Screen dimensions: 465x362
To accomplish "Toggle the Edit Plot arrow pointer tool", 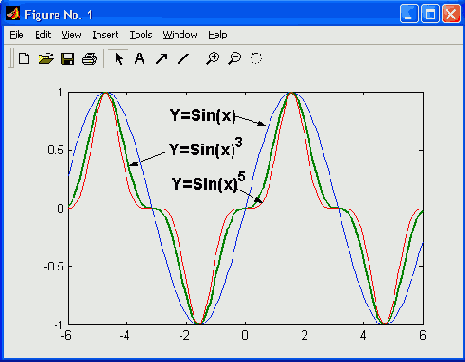I will pyautogui.click(x=118, y=59).
